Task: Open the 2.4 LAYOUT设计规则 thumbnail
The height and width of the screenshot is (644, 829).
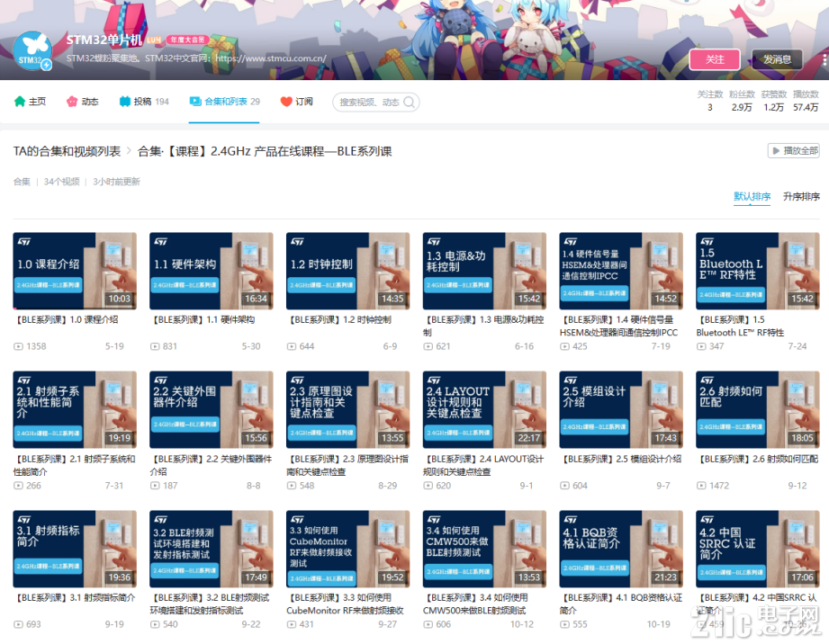Action: point(484,410)
